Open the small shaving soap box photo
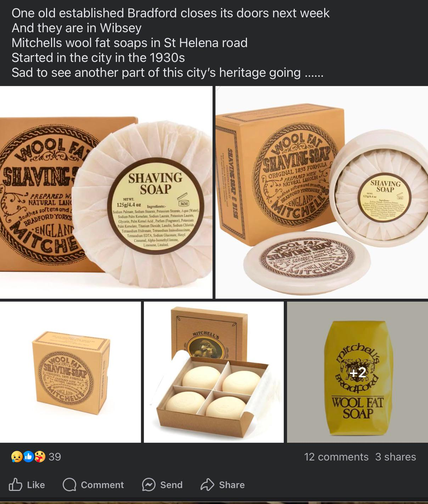 [x=70, y=372]
